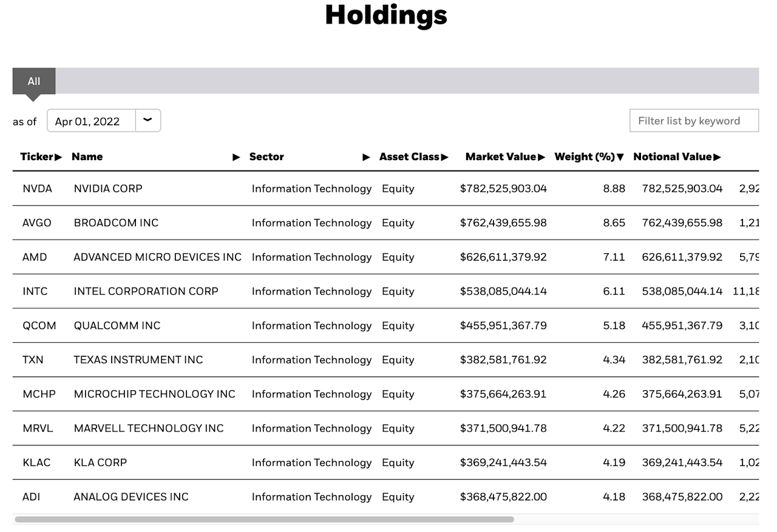Toggle Weight (%) descending sort arrow

tap(620, 157)
